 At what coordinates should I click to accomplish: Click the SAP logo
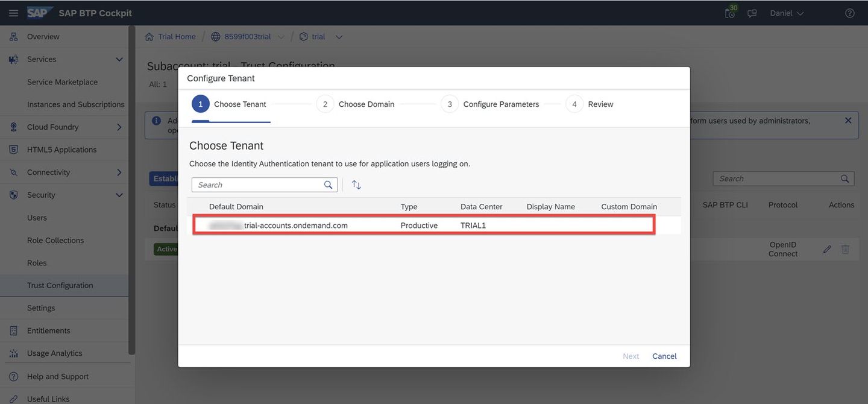[40, 13]
